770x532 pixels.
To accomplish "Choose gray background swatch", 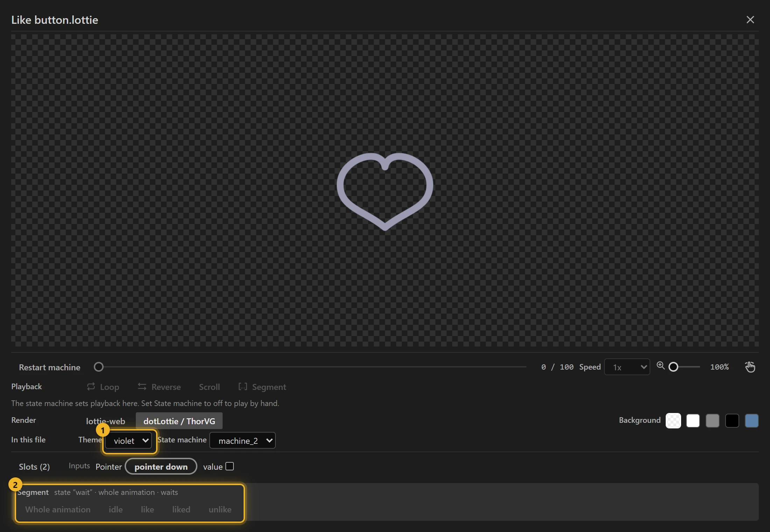I will [x=713, y=420].
